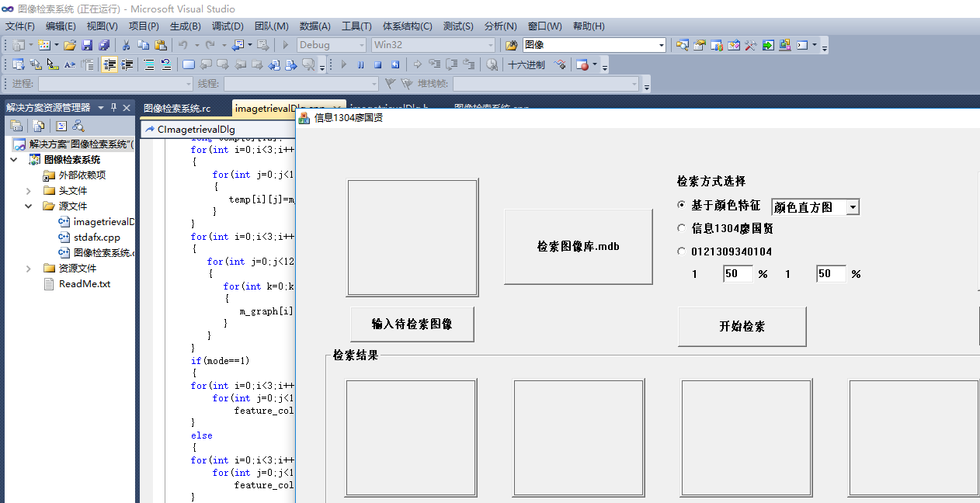Screen dimensions: 980x503
Task: Open the 颜色直方图 combo box
Action: [x=853, y=207]
